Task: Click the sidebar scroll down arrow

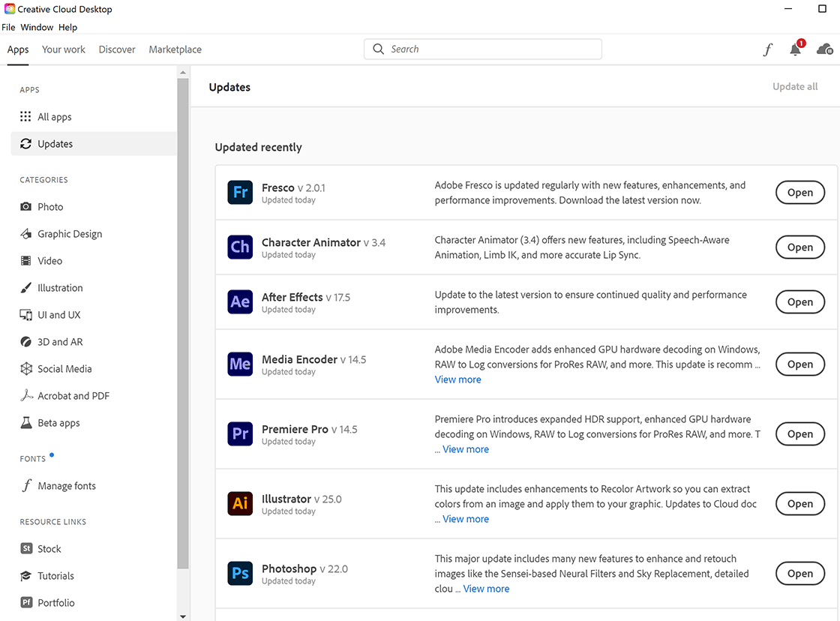Action: click(x=183, y=616)
